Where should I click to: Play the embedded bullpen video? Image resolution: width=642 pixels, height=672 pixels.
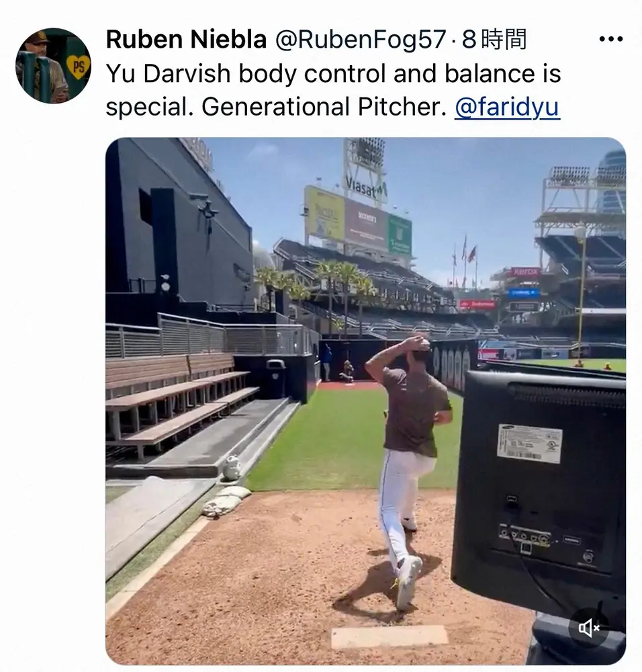pyautogui.click(x=365, y=401)
